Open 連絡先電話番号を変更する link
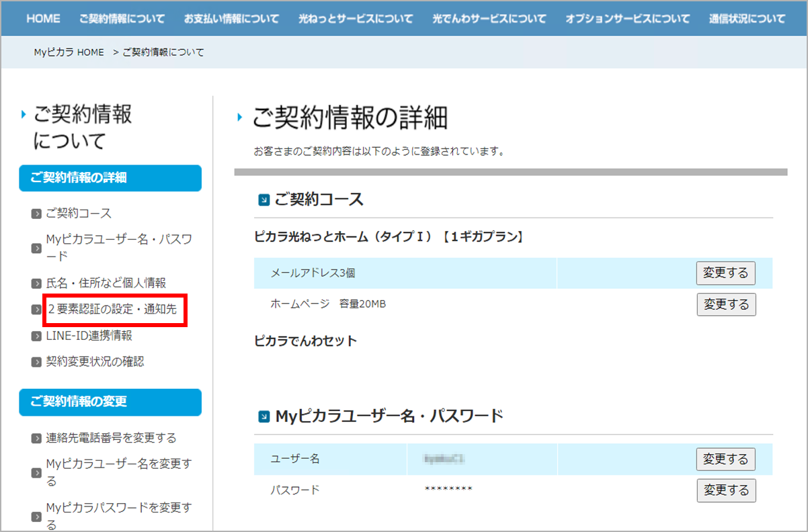Image resolution: width=808 pixels, height=532 pixels. click(x=111, y=438)
